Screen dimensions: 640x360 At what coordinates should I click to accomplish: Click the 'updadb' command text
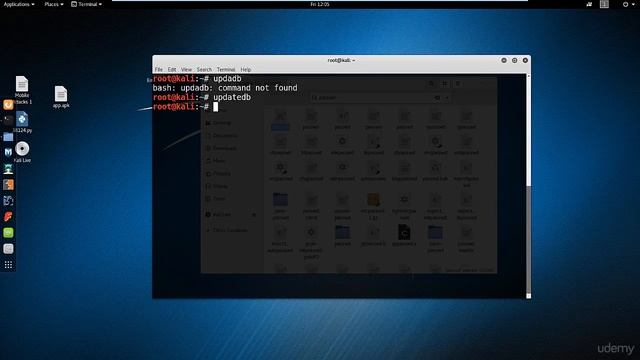(227, 79)
